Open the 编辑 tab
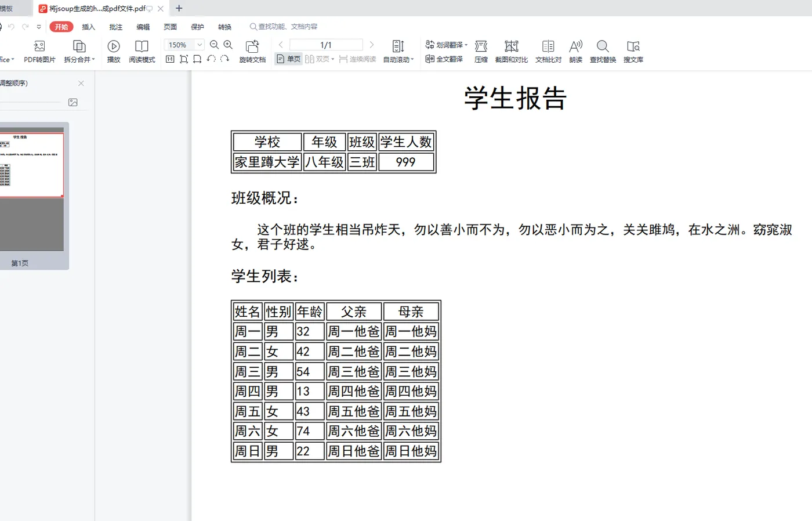812x521 pixels. [143, 27]
